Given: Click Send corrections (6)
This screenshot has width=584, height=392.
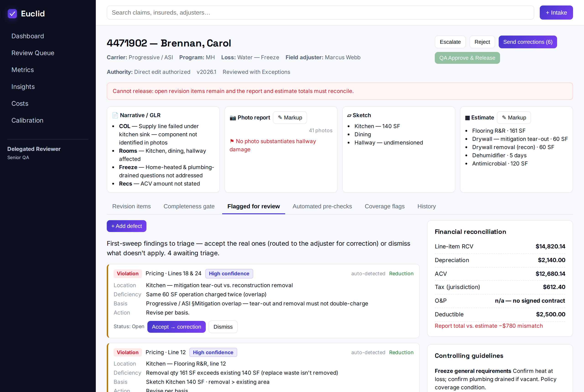Looking at the screenshot, I should (527, 42).
